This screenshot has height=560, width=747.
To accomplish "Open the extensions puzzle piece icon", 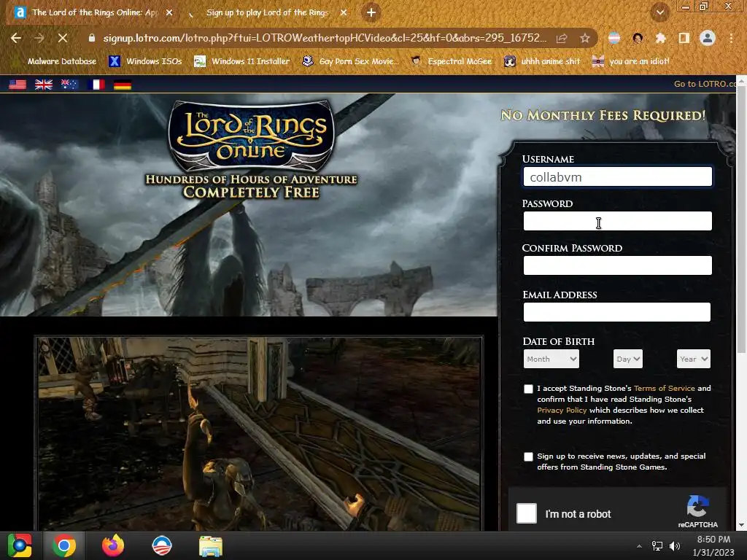I will coord(661,38).
